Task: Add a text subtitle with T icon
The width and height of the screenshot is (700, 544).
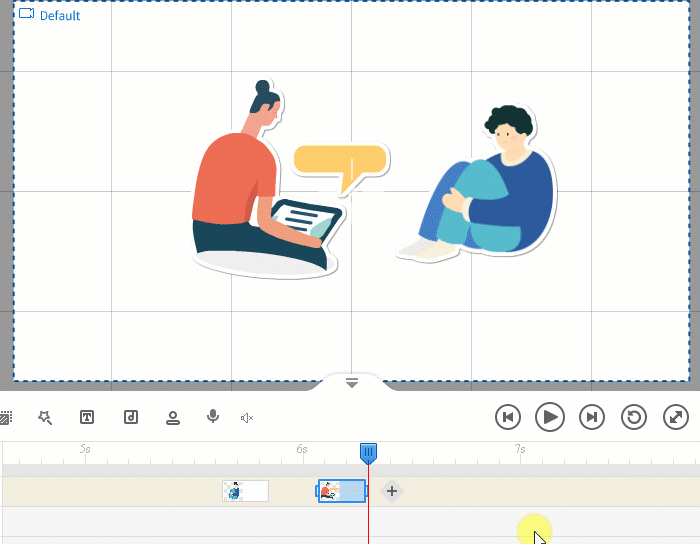Action: [x=87, y=417]
